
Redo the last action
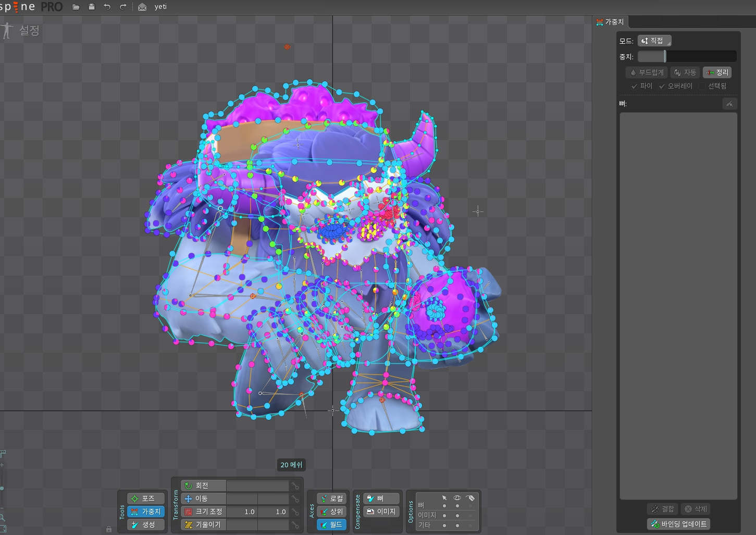coord(123,7)
